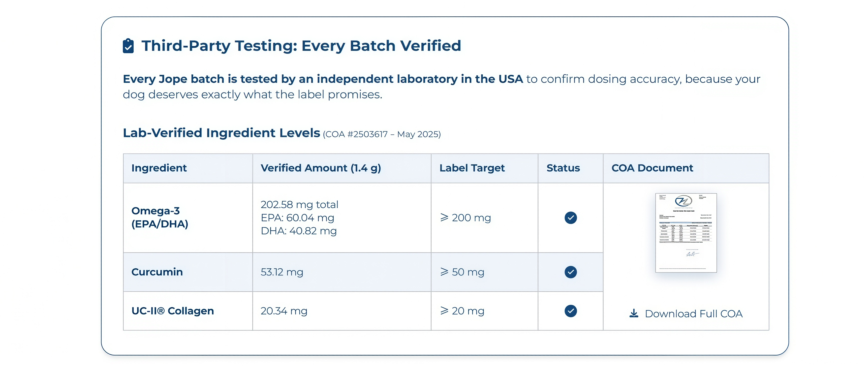Click the Verified Amount (1.4 g) header

pyautogui.click(x=321, y=168)
